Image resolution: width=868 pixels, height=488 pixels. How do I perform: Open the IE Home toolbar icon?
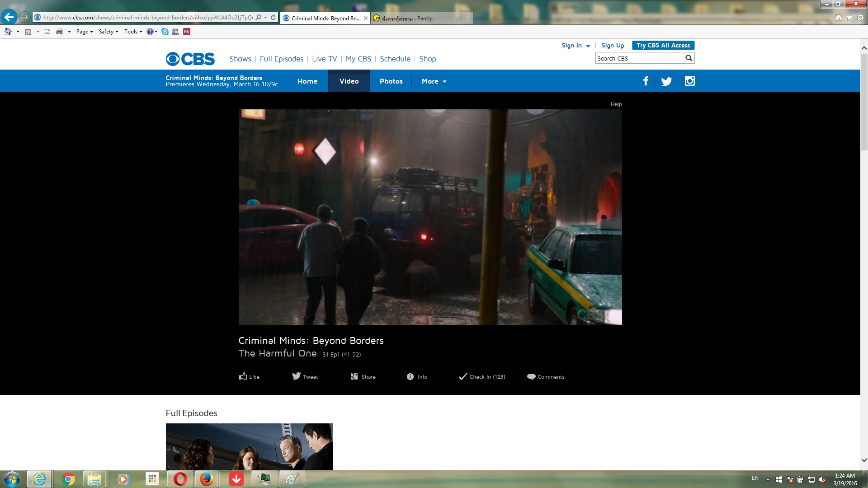8,32
